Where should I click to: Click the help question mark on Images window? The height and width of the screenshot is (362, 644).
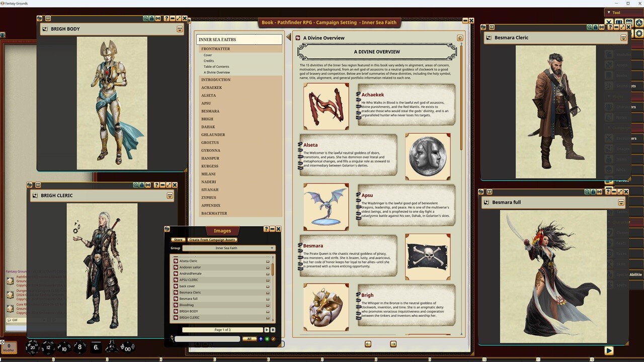click(266, 229)
